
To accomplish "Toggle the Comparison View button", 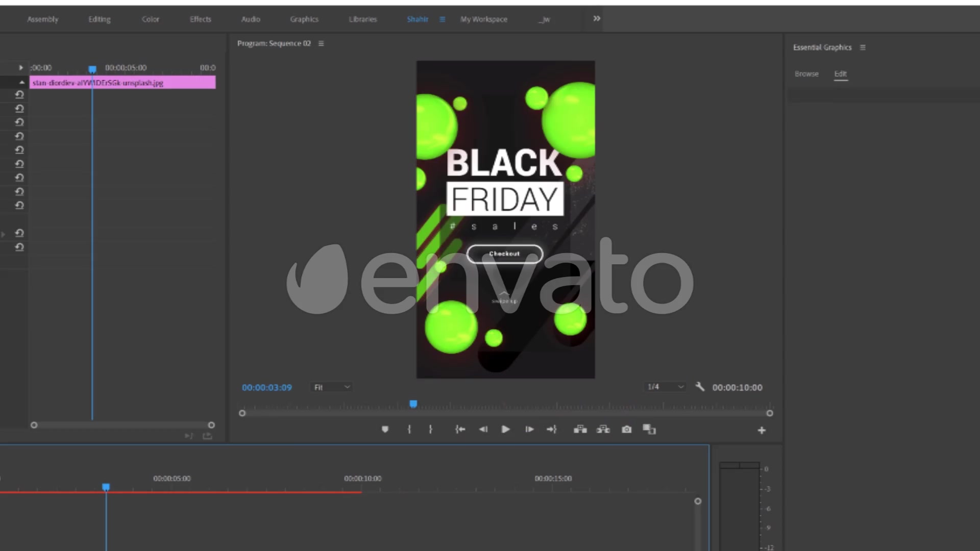I will tap(649, 430).
